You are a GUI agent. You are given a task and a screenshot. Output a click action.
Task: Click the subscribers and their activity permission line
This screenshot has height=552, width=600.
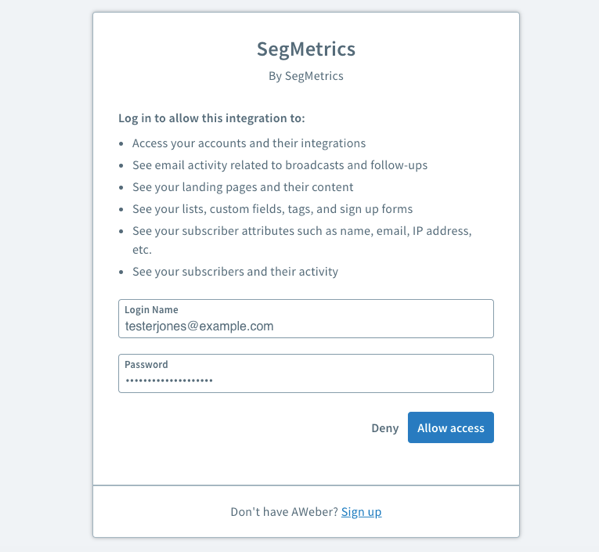click(x=235, y=271)
